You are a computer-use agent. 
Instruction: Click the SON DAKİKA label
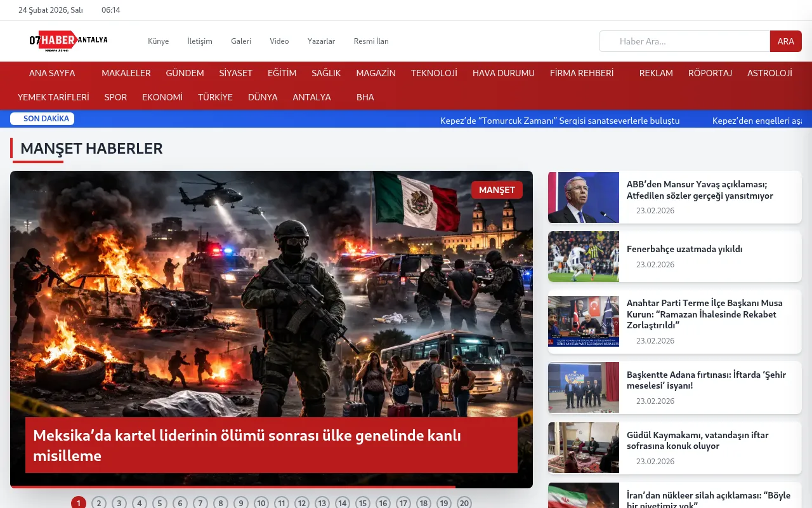pos(43,119)
